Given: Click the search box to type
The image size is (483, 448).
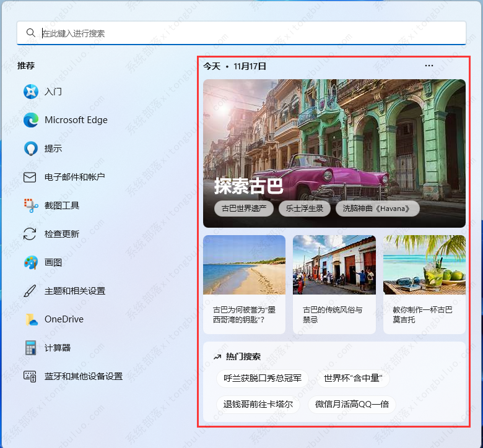Looking at the screenshot, I should coord(248,33).
